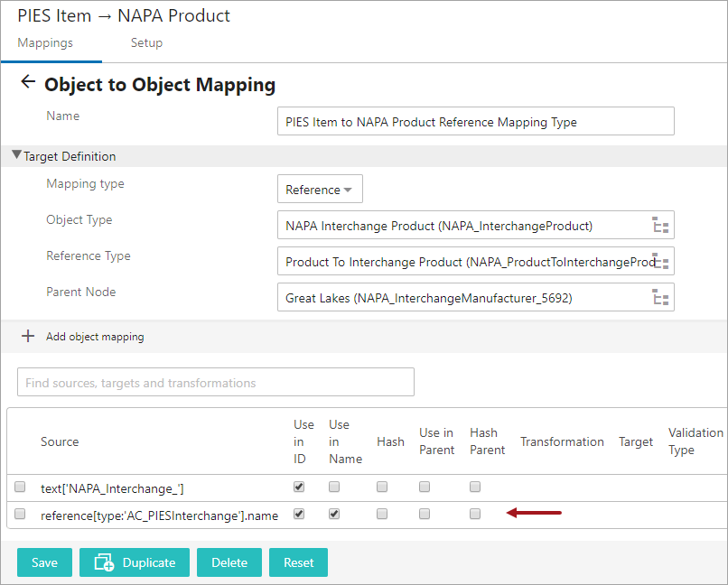The image size is (728, 585).
Task: Click the Parent Node field Great Lakes
Action: [476, 297]
